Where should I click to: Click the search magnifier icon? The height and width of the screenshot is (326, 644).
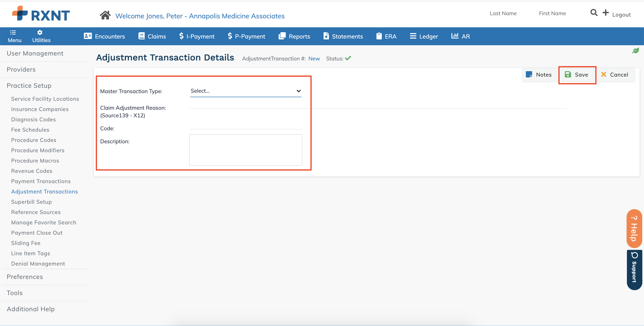tap(594, 13)
